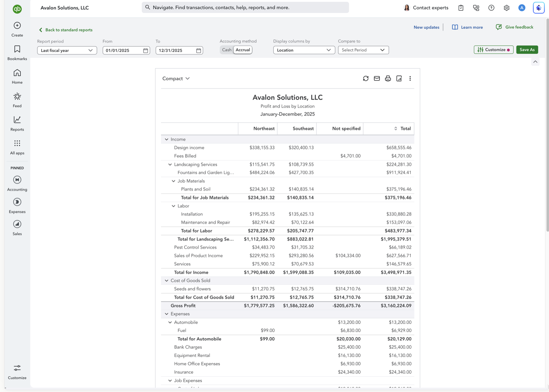Collapse the Job Materials group
The image size is (549, 392).
[173, 181]
